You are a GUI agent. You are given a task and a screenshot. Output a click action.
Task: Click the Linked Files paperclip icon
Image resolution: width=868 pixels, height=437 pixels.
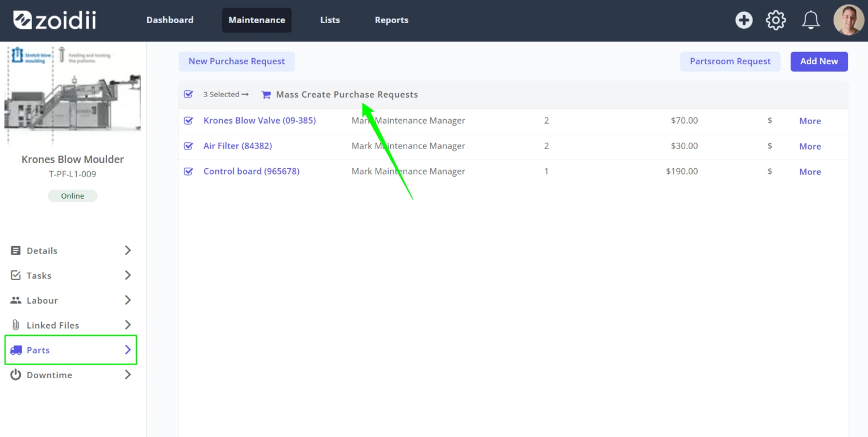[x=16, y=325]
